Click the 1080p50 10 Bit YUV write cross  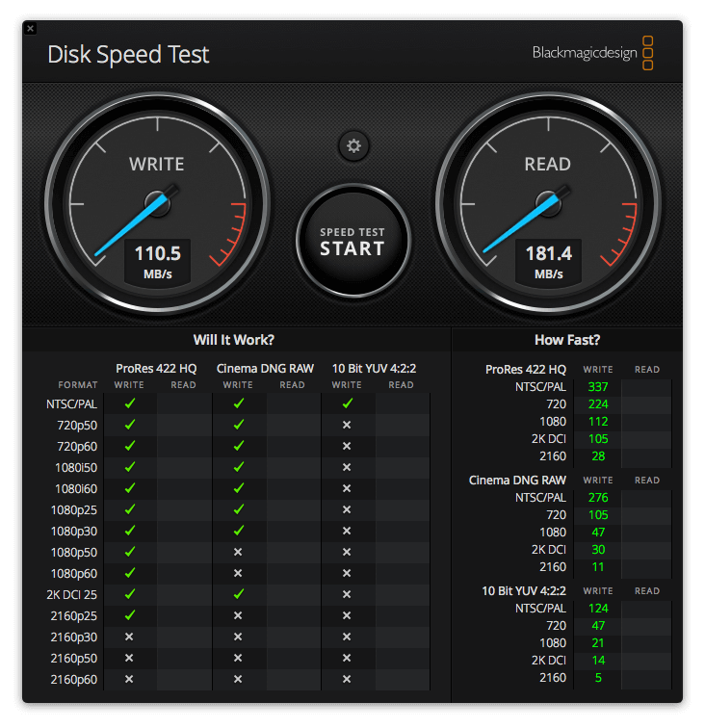(347, 552)
